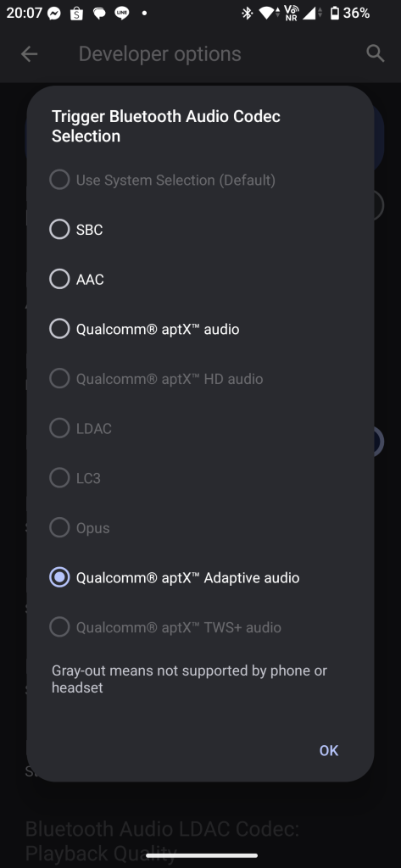The height and width of the screenshot is (868, 401).
Task: Select the SBC codec radio button
Action: pyautogui.click(x=59, y=229)
